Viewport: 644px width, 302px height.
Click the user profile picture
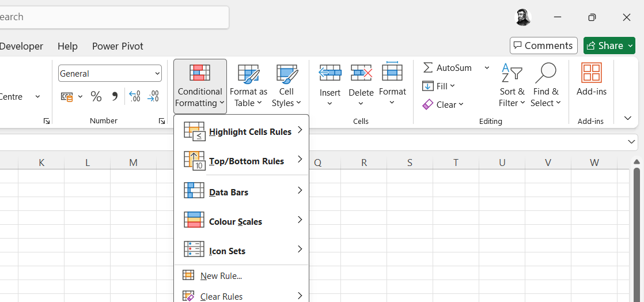tap(523, 17)
